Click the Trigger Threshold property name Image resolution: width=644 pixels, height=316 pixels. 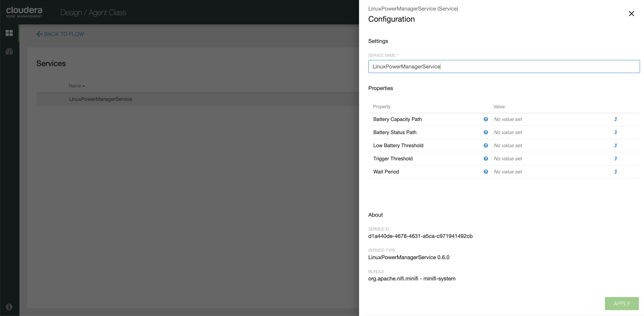tap(393, 159)
